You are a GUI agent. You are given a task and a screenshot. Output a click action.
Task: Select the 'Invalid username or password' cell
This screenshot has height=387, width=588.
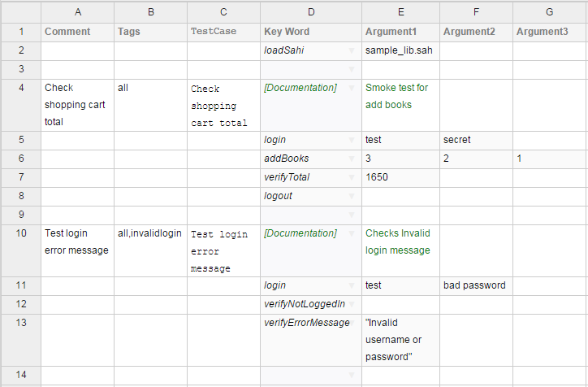(400, 340)
